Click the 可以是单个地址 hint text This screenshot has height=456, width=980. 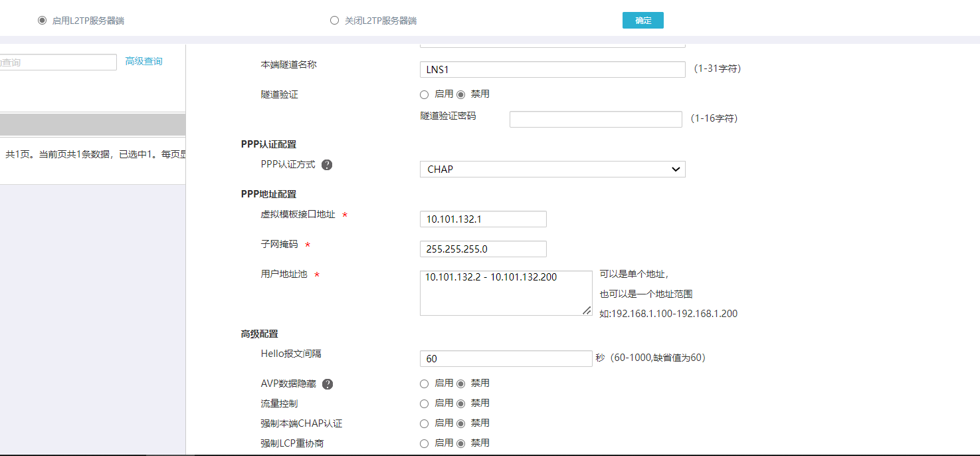[x=634, y=274]
